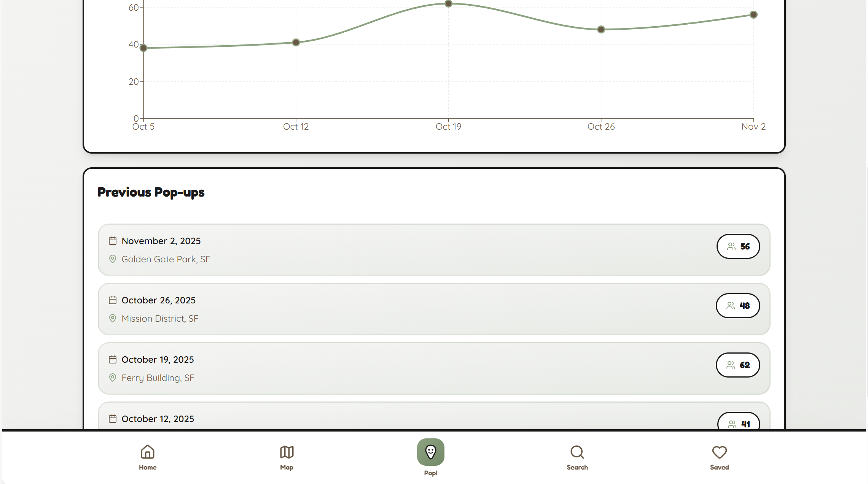This screenshot has width=868, height=484.
Task: Open the Map navigation icon
Action: tap(287, 452)
